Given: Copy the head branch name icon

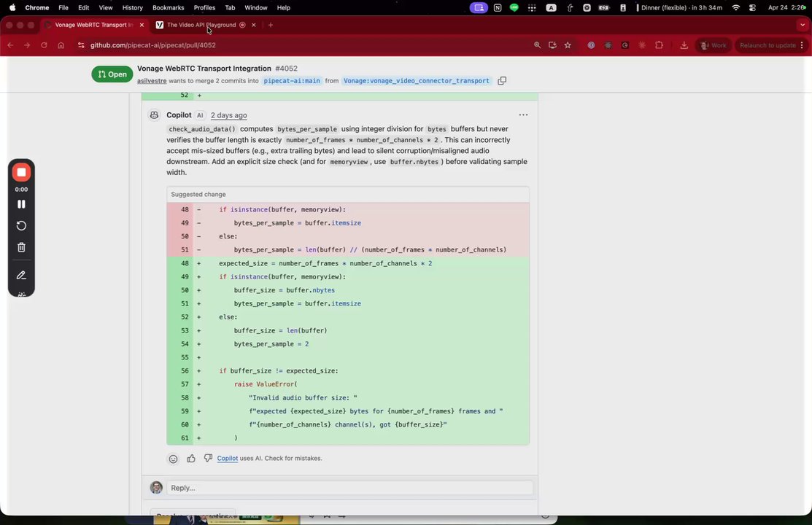Looking at the screenshot, I should [502, 81].
